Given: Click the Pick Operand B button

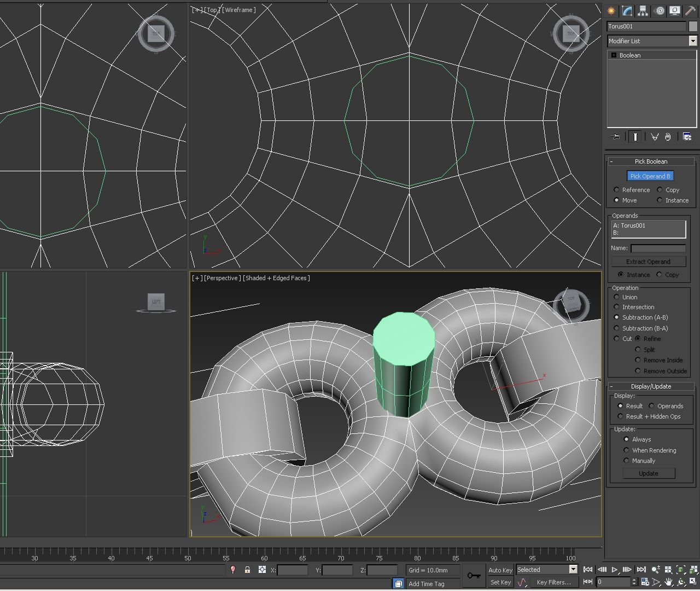Looking at the screenshot, I should click(x=650, y=176).
